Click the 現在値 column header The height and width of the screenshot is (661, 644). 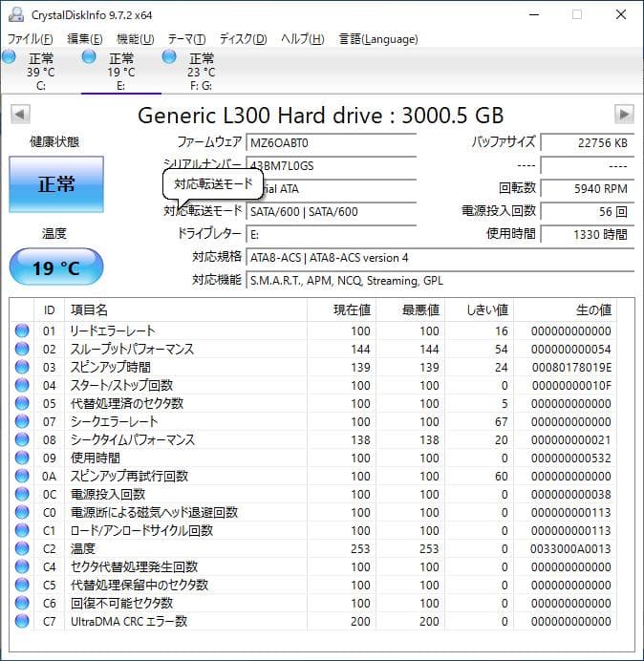(x=342, y=310)
